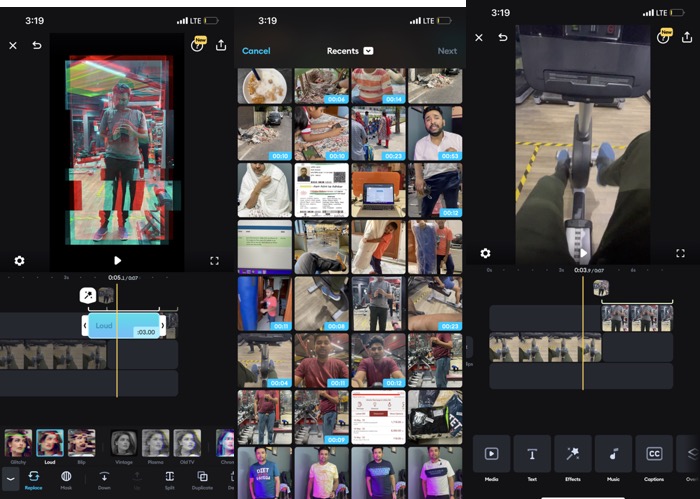Select the 00:53 video of man in white shirt
This screenshot has width=700, height=499.
pyautogui.click(x=435, y=133)
